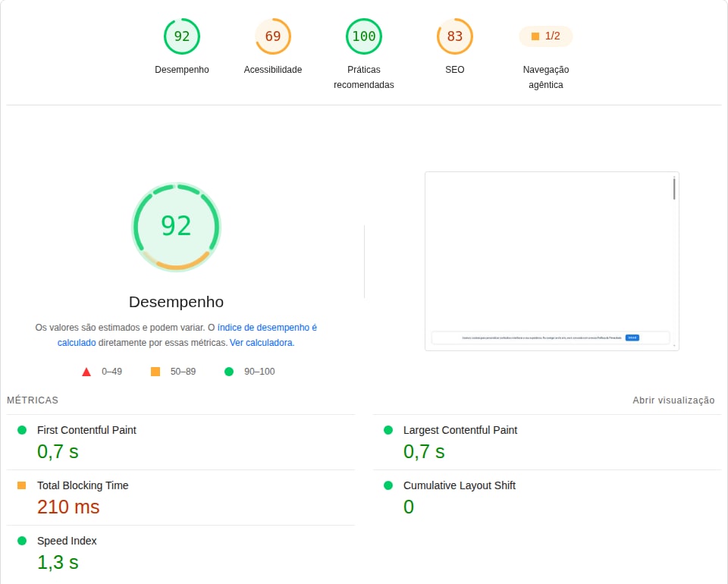Expand the Largest Contentful Paint metric
The image size is (728, 584).
[x=547, y=442]
